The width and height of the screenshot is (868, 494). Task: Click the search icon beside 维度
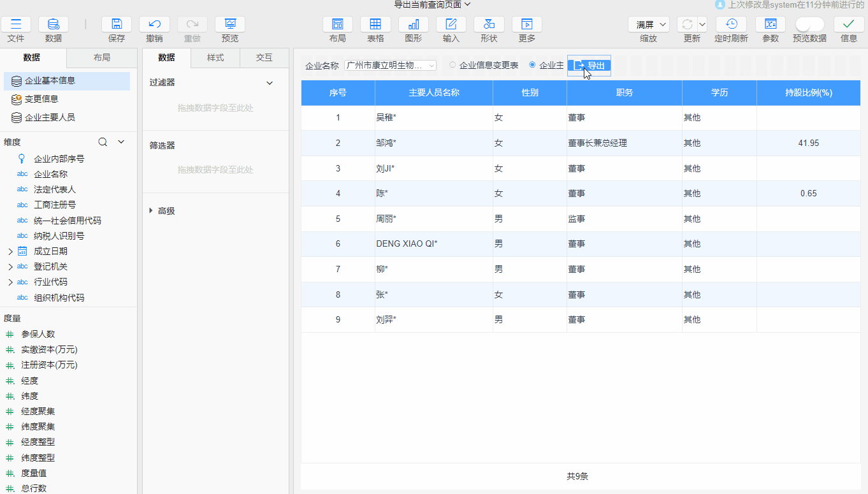[102, 141]
